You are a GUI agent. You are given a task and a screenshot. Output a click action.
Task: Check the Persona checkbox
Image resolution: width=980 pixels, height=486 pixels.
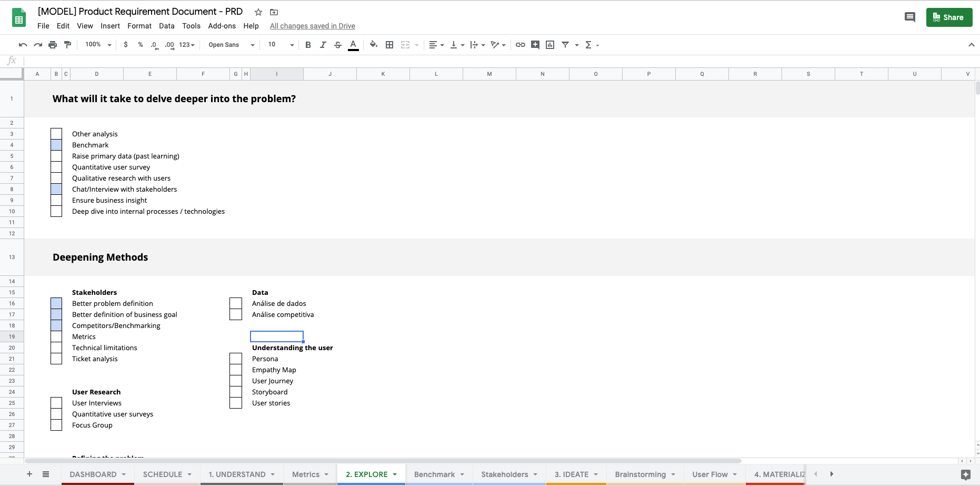tap(235, 359)
